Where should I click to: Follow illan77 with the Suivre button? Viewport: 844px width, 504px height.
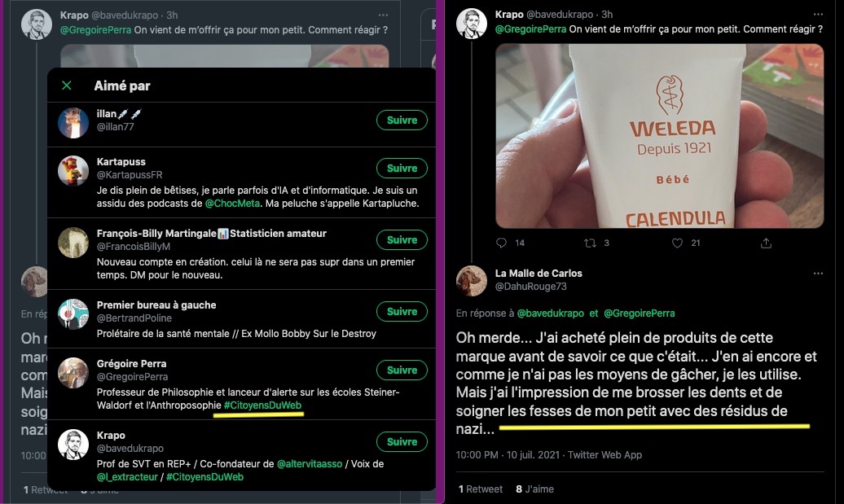pyautogui.click(x=402, y=120)
